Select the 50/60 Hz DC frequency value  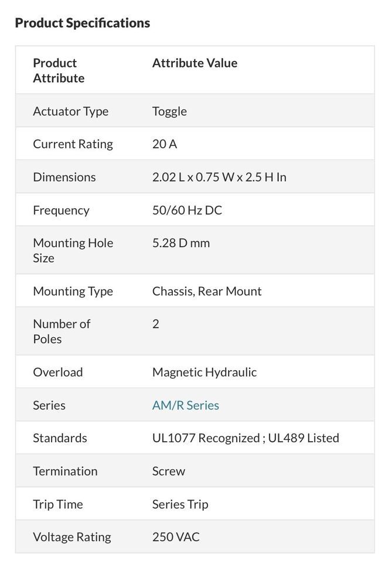188,210
